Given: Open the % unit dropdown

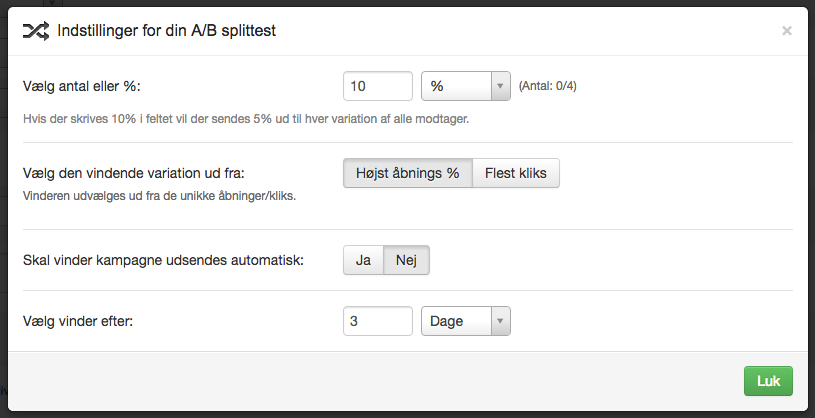Looking at the screenshot, I should coord(466,86).
